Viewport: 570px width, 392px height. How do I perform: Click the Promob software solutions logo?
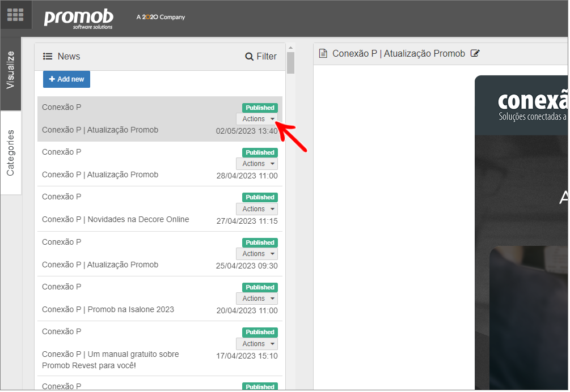pos(78,19)
